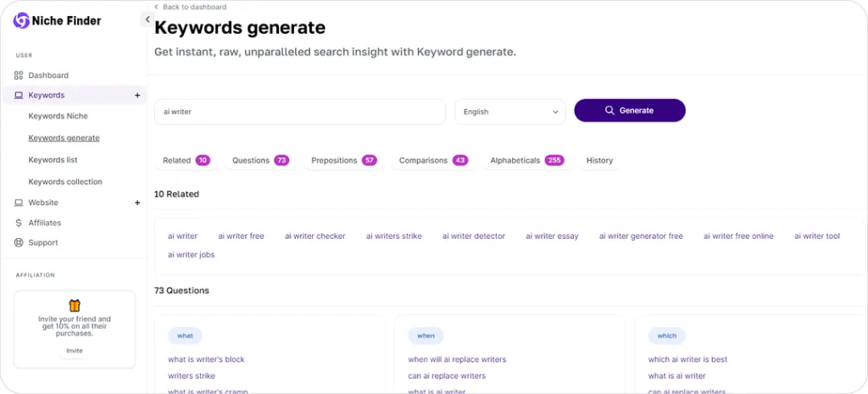
Task: Expand the Keywords section plus sign
Action: [x=137, y=96]
